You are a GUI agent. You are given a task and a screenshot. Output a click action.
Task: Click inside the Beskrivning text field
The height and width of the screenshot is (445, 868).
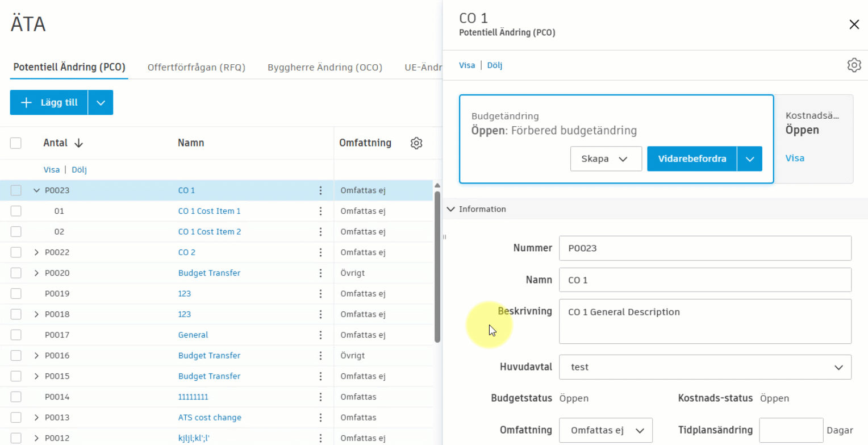704,321
